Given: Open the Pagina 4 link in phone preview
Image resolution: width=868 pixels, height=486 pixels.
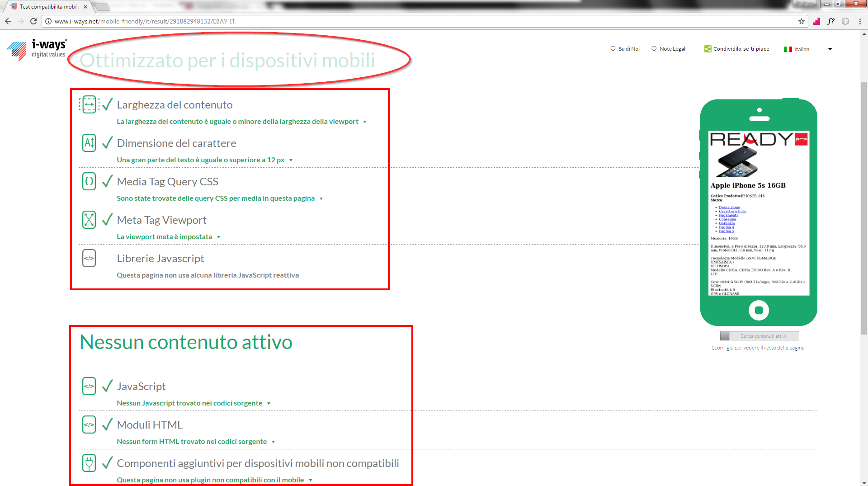Looking at the screenshot, I should [726, 227].
